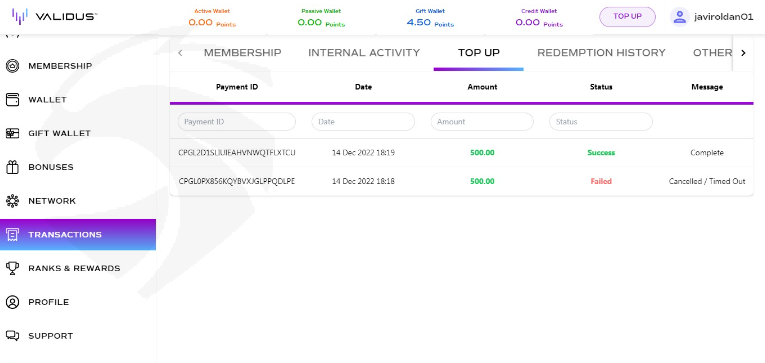Go to Profile in the sidebar
This screenshot has height=363, width=765.
point(49,302)
